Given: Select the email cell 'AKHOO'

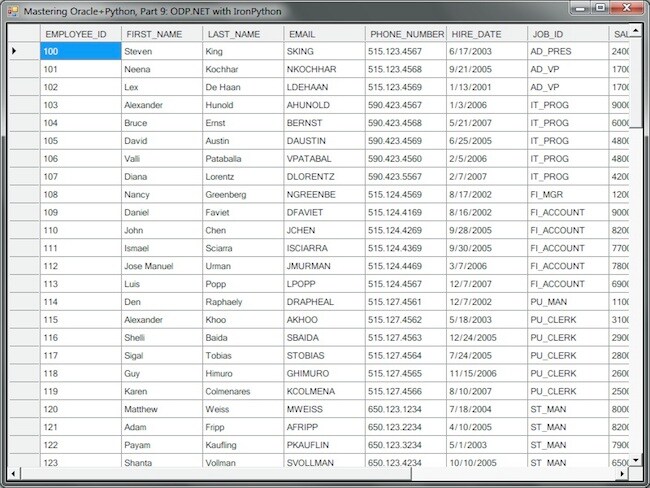Looking at the screenshot, I should click(x=325, y=319).
